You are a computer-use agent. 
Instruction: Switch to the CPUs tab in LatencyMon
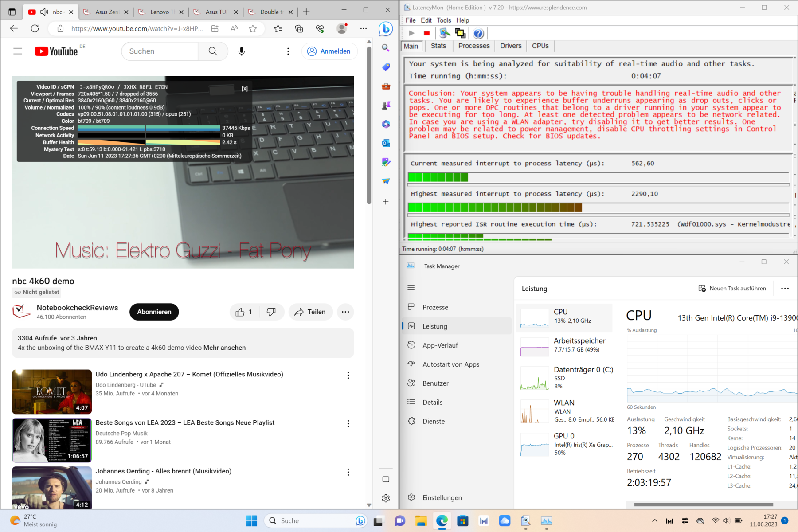(540, 46)
